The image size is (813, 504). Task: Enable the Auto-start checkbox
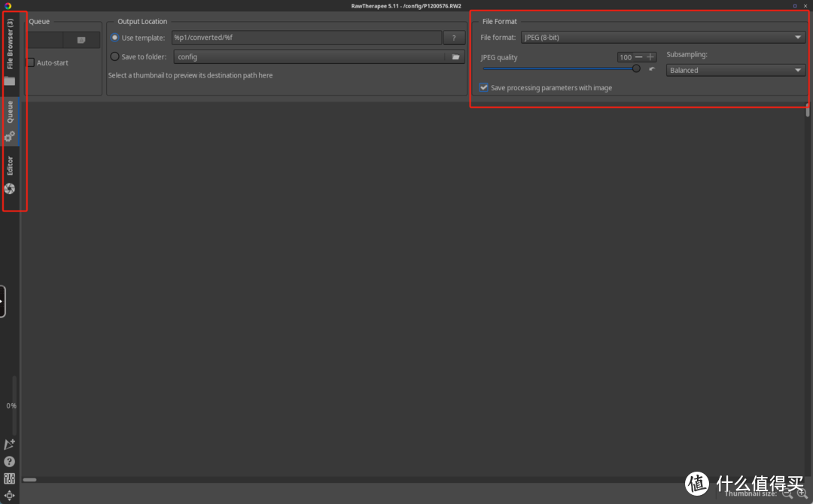31,62
